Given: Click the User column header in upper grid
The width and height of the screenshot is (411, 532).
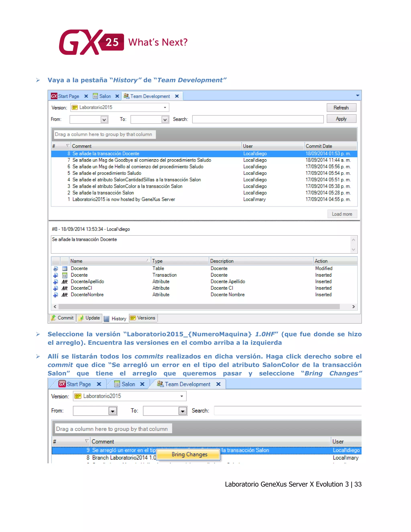Looking at the screenshot, I should (x=273, y=146).
